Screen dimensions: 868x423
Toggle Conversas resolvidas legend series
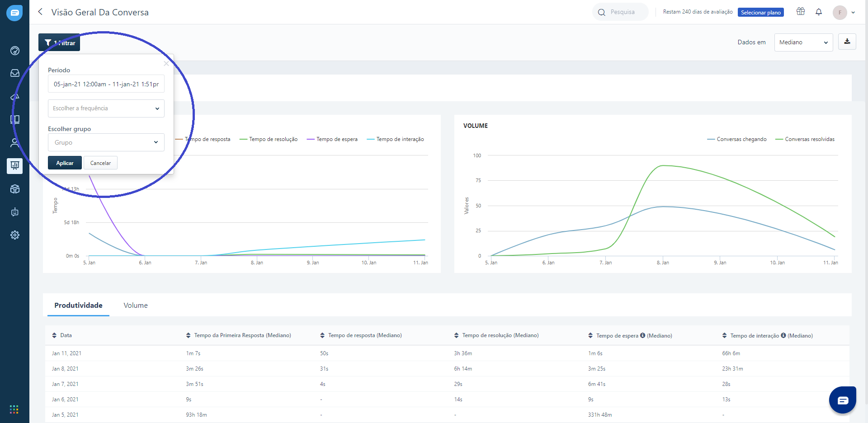(805, 139)
